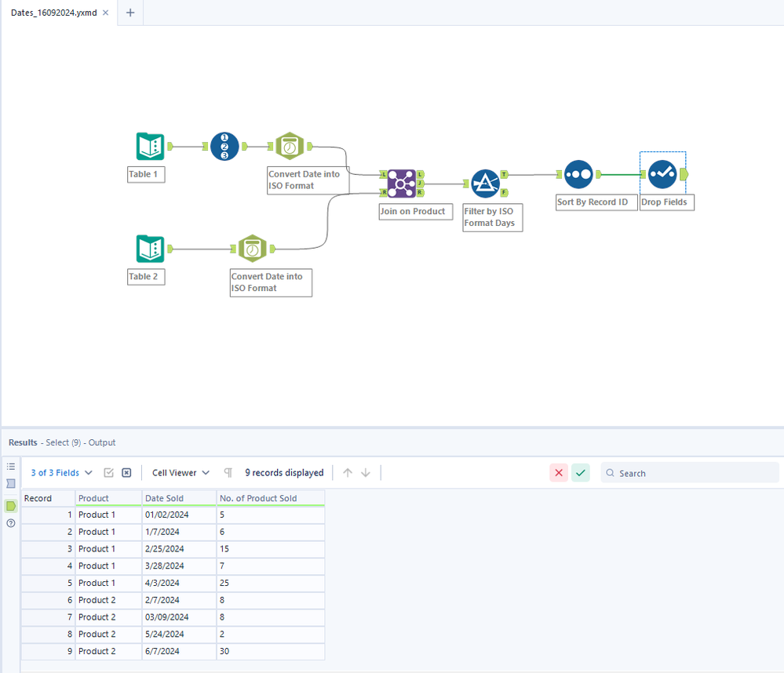Click the results Search field
784x673 pixels.
pyautogui.click(x=690, y=473)
